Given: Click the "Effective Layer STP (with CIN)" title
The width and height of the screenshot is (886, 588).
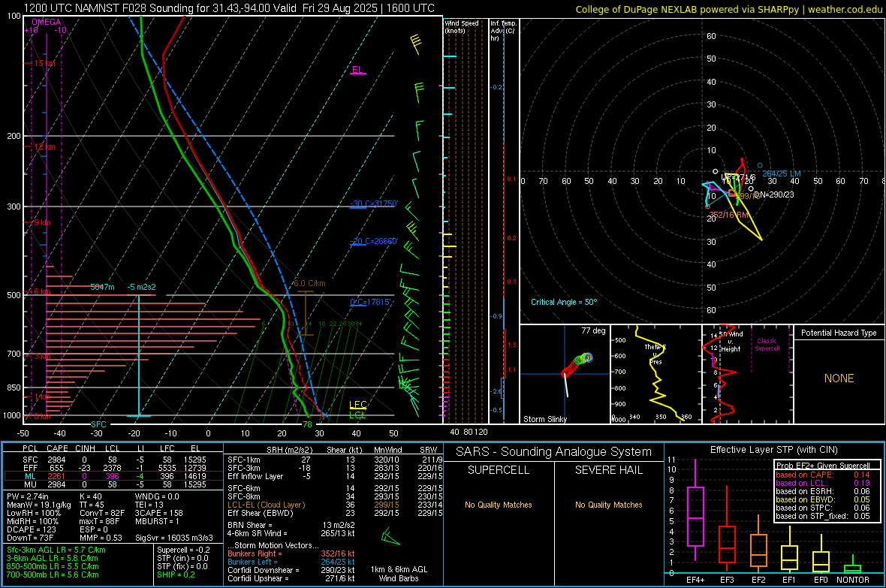Looking at the screenshot, I should [x=773, y=450].
